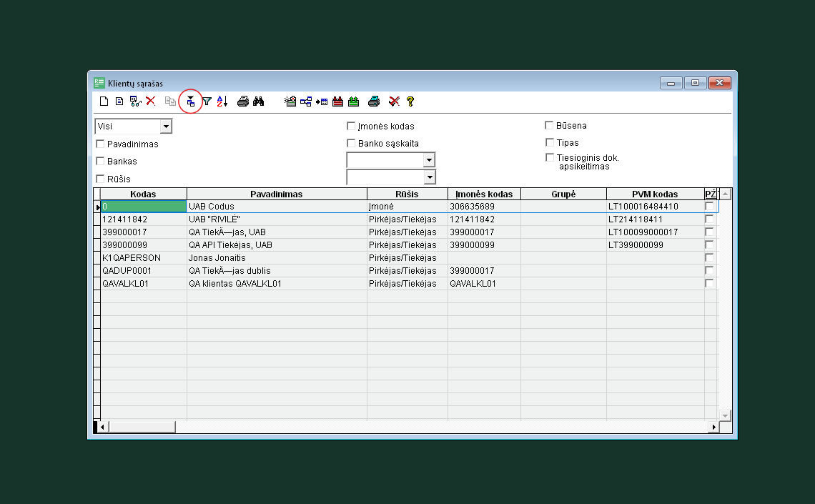The height and width of the screenshot is (504, 815).
Task: Tick the PŽ checkbox in the UAB Codus row
Action: [x=709, y=207]
